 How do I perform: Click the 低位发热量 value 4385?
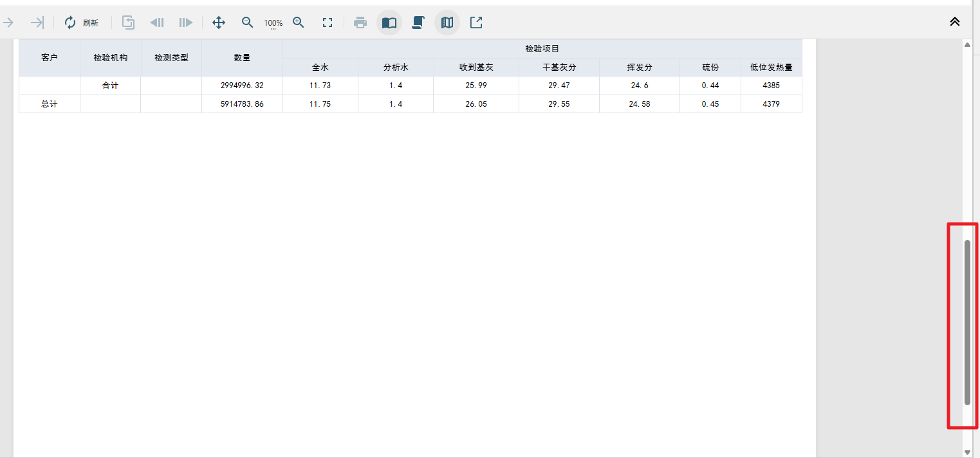[x=772, y=86]
